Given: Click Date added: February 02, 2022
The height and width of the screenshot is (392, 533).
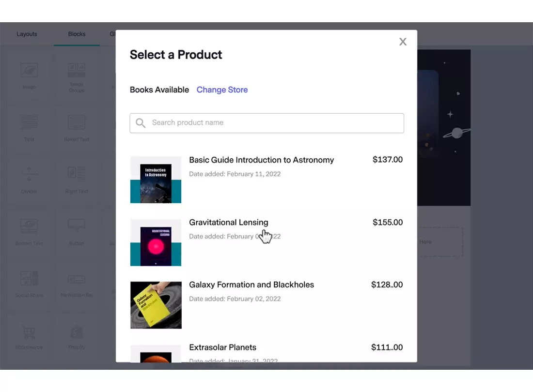Looking at the screenshot, I should point(235,299).
